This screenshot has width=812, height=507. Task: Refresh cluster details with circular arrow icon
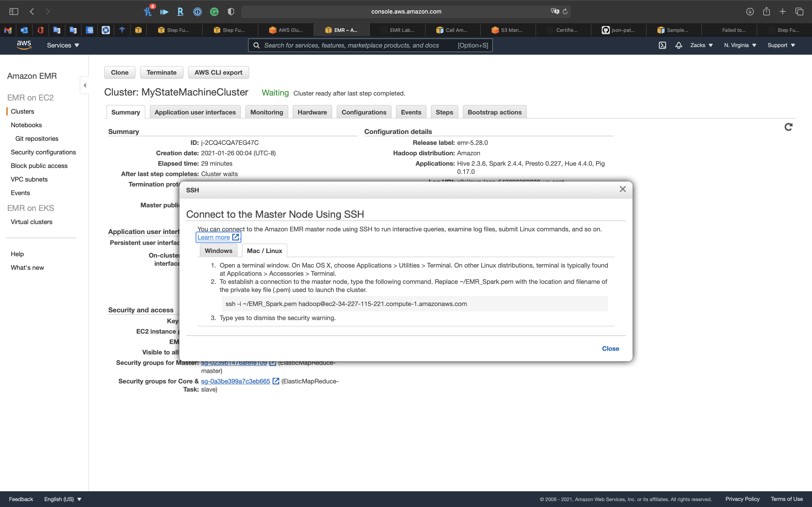pyautogui.click(x=788, y=127)
